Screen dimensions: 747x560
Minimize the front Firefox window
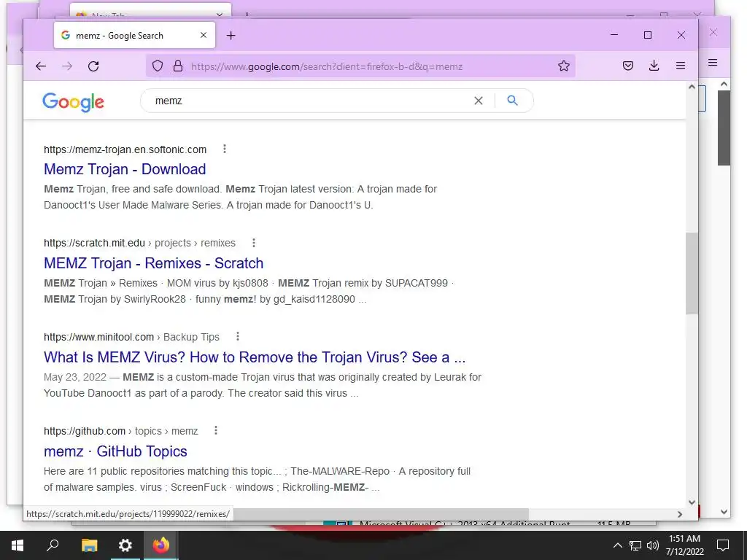point(614,35)
